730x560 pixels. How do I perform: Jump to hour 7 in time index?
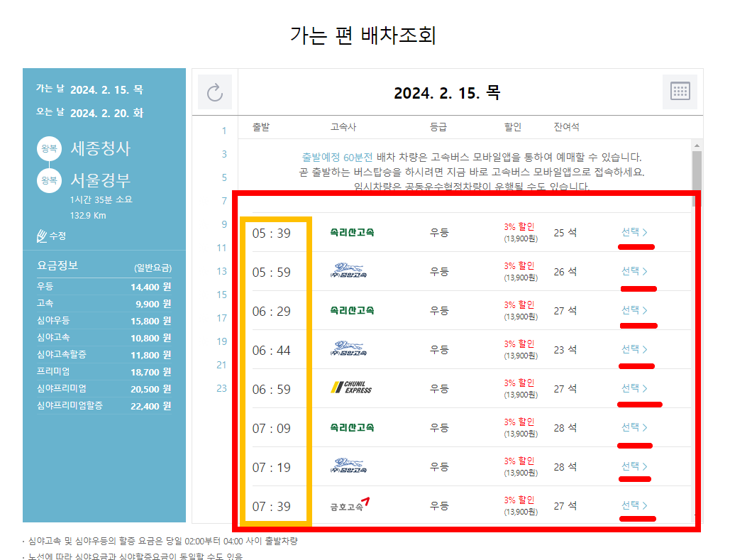click(x=224, y=201)
